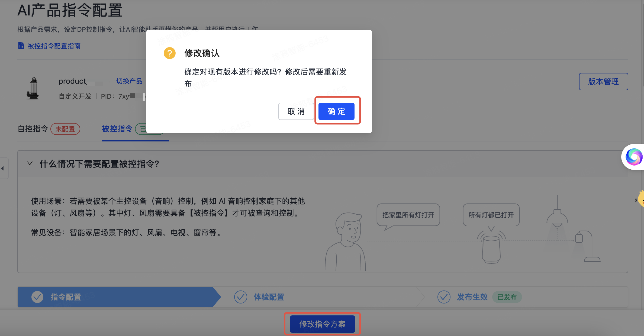
Task: Expand the left sidebar collapse arrow
Action: [3, 168]
